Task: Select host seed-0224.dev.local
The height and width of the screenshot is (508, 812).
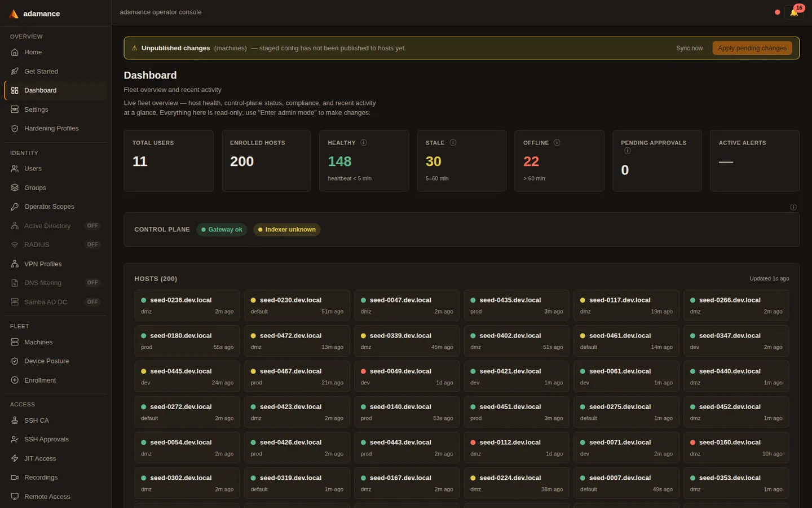Action: click(x=517, y=483)
